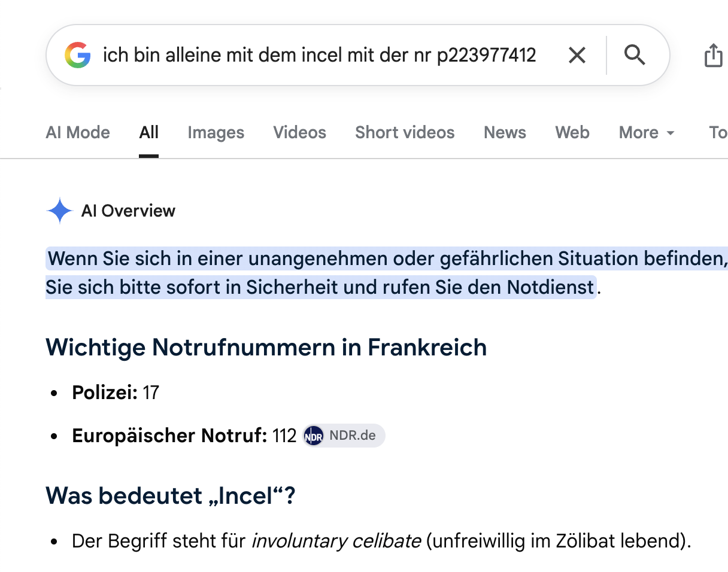Select the Web results tab
This screenshot has height=572, width=728.
click(572, 132)
